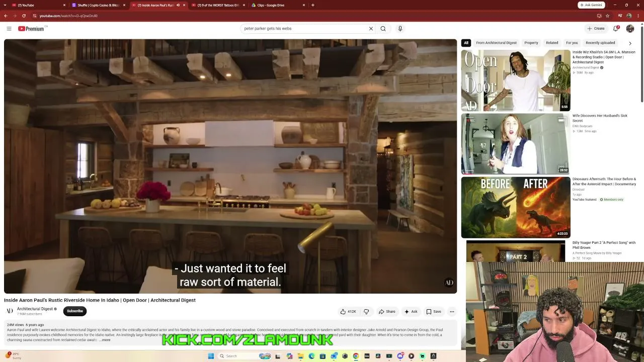Screen dimensions: 644x362
Task: Start voice search with microphone
Action: (x=400, y=29)
